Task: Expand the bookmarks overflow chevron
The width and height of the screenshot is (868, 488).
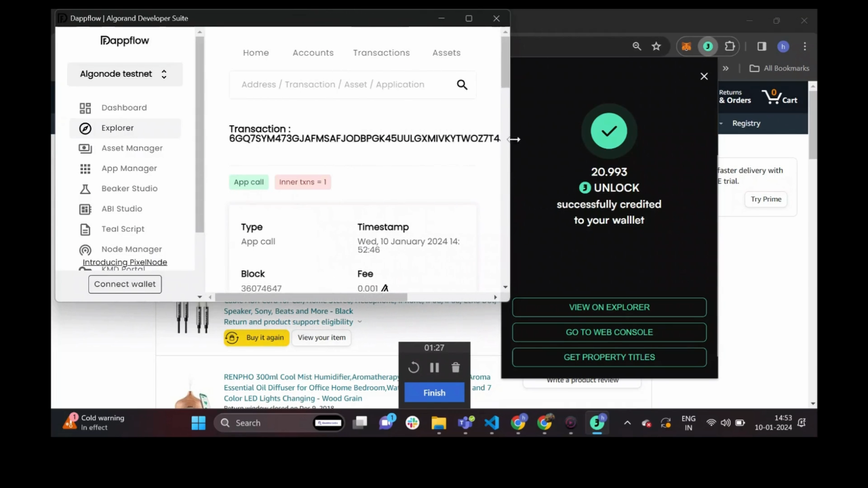Action: coord(726,68)
